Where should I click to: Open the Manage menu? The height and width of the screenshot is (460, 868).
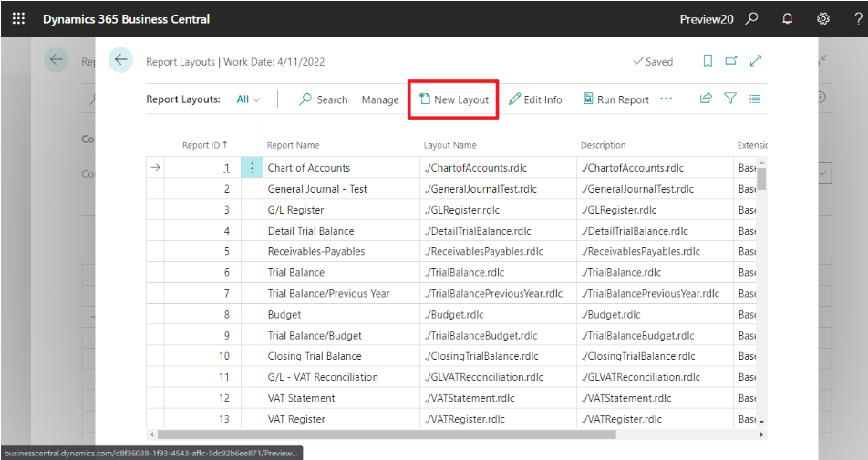point(380,99)
